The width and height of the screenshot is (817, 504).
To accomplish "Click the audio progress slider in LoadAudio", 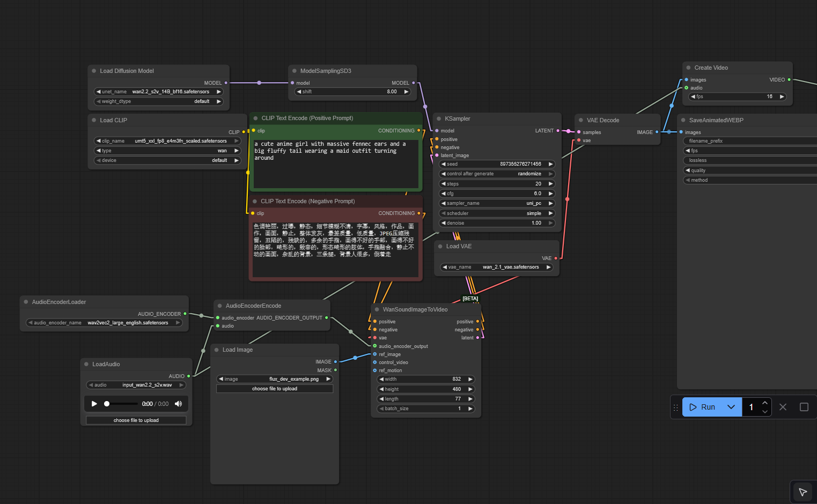I will [121, 404].
